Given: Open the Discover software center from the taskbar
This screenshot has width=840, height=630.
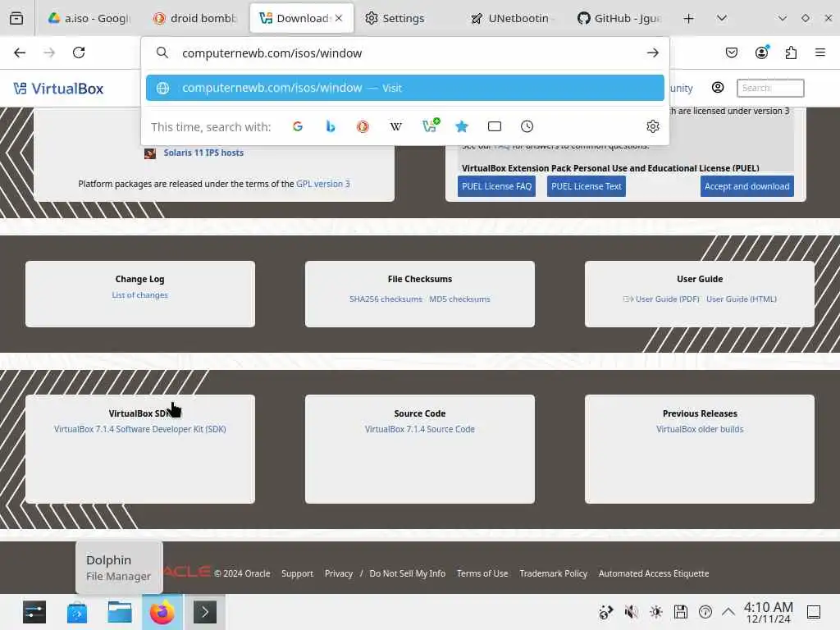Looking at the screenshot, I should tap(77, 612).
